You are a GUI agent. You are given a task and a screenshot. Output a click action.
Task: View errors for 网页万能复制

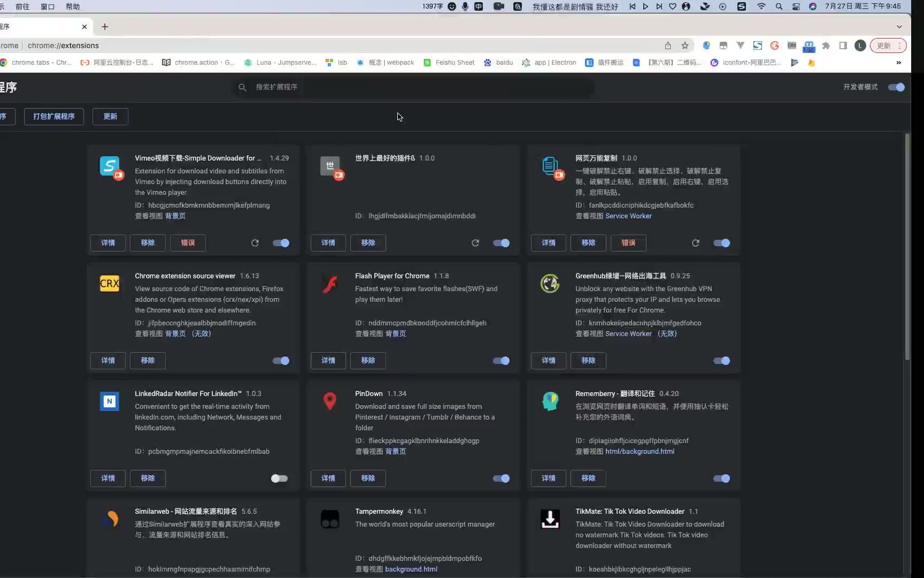click(x=628, y=243)
